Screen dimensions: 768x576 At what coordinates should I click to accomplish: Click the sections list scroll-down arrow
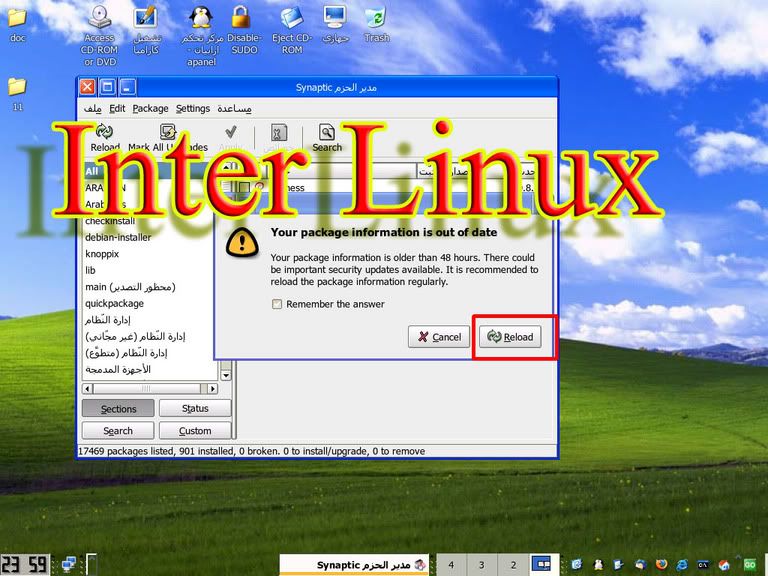[225, 376]
